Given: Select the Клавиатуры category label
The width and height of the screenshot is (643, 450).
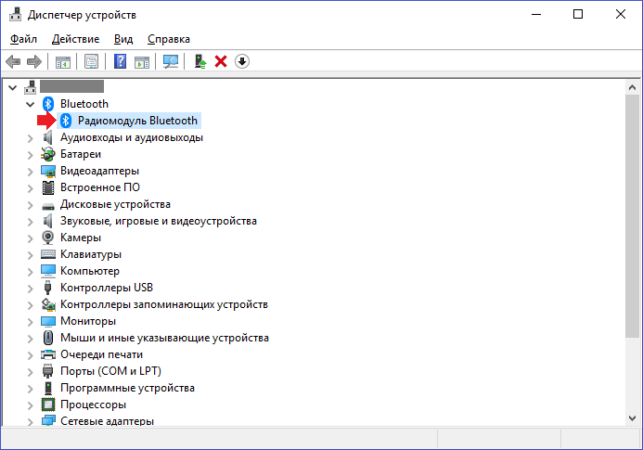Looking at the screenshot, I should (x=91, y=254).
